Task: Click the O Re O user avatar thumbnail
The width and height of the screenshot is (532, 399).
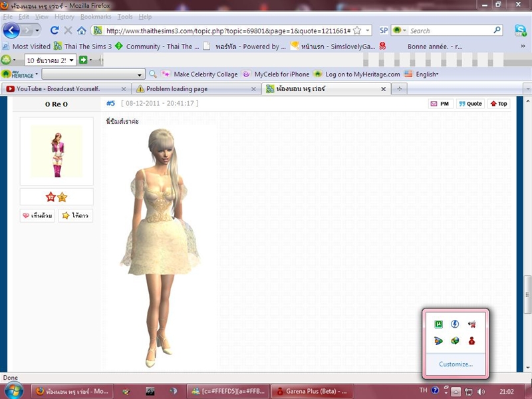Action: tap(57, 151)
